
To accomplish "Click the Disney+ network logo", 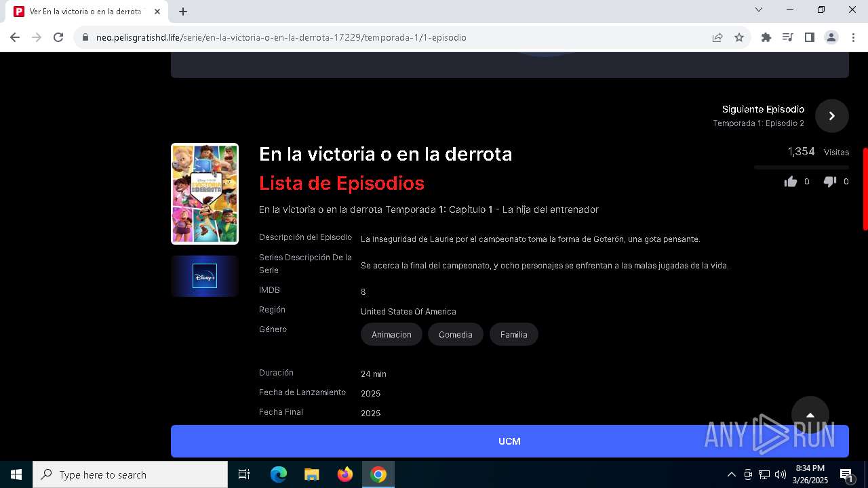I will coord(205,276).
